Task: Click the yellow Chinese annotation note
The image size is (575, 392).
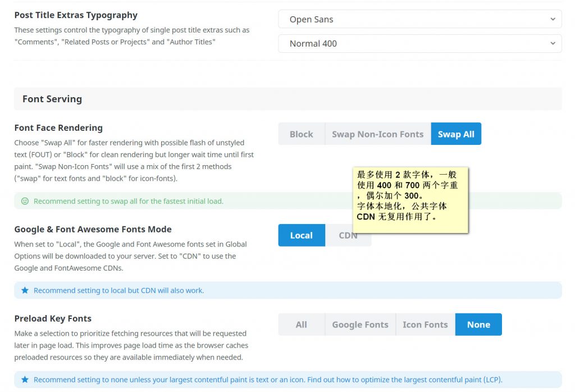Action: point(410,199)
